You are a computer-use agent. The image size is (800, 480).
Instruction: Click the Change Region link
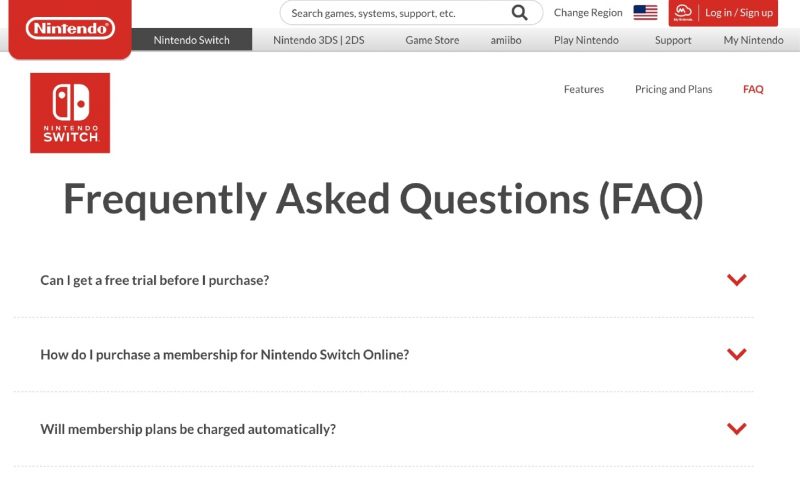(x=588, y=13)
